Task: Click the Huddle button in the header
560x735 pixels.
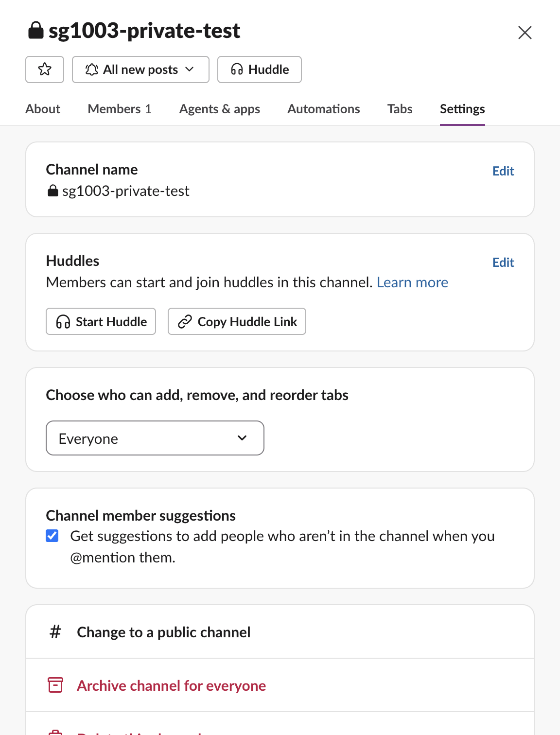Action: (260, 70)
